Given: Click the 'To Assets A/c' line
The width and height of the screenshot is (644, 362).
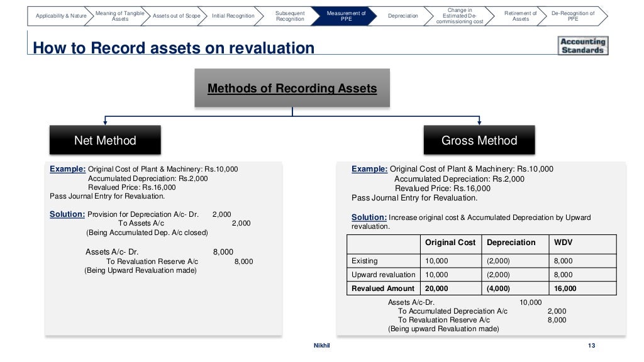Looking at the screenshot, I should pos(141,223).
